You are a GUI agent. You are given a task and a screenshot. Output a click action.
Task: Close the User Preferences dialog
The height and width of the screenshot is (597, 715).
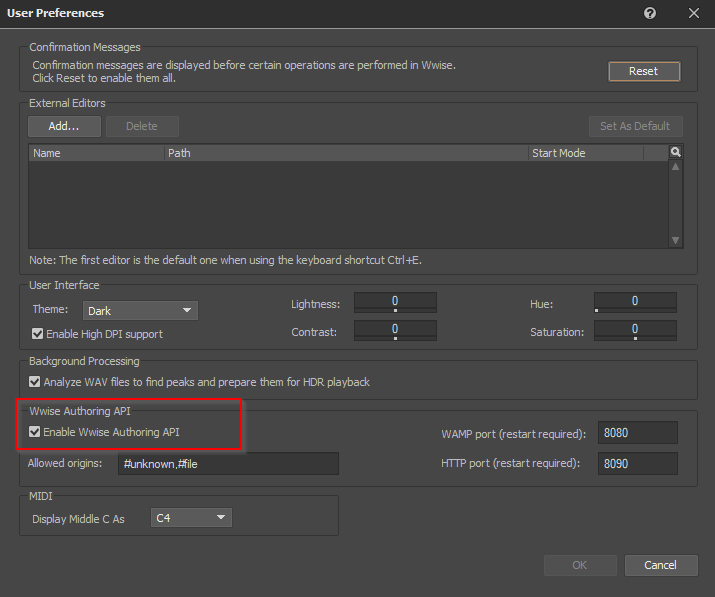694,13
